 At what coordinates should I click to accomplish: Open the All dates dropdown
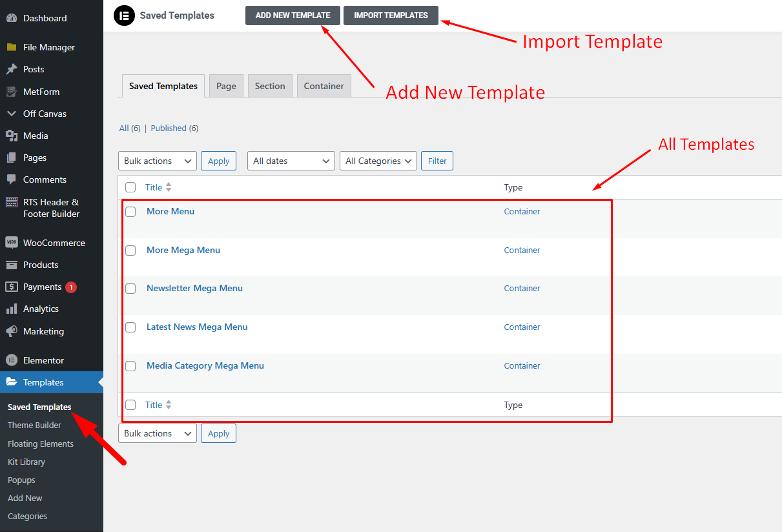click(x=291, y=161)
